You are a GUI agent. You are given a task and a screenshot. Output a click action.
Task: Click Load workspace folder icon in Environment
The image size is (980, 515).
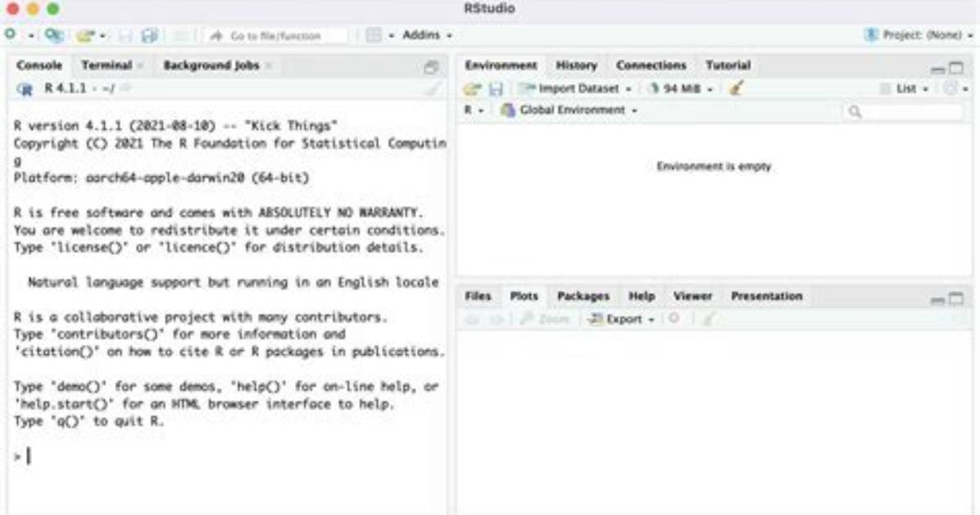click(x=472, y=89)
